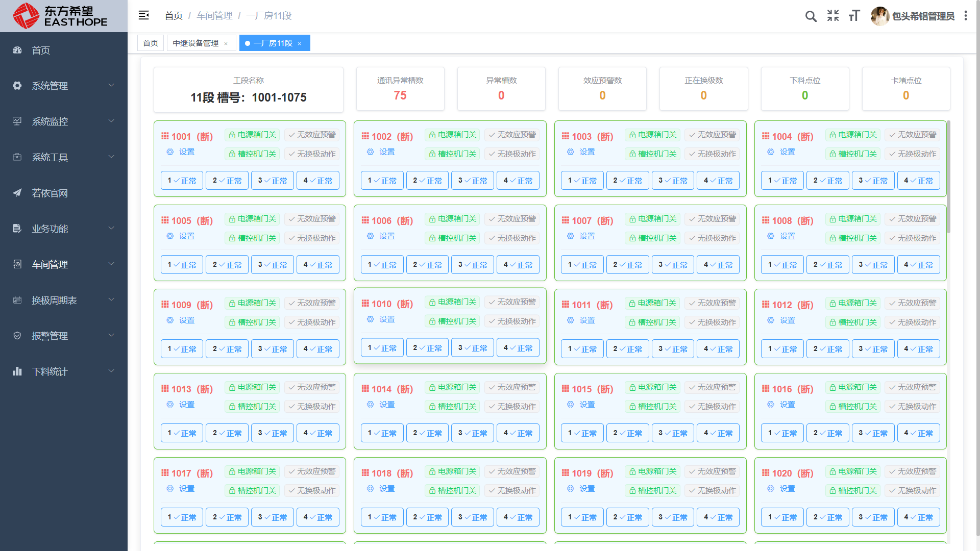Click the 首页 dashboard icon in the sidebar
Screen dimensions: 980x551
[x=17, y=50]
